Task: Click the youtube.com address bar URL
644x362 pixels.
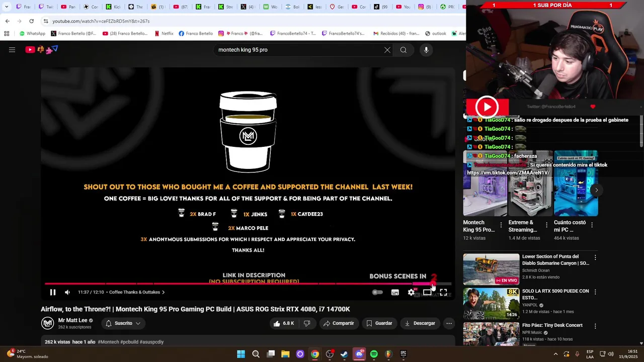Action: pyautogui.click(x=101, y=21)
